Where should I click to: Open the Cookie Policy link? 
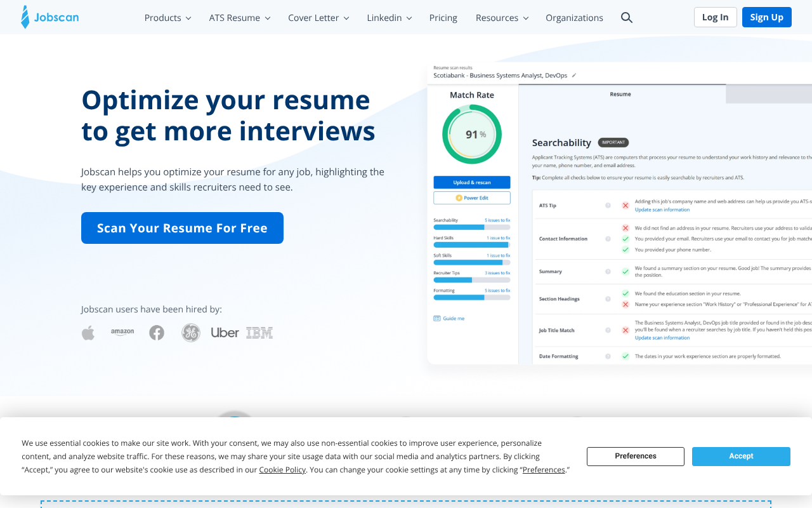click(282, 470)
